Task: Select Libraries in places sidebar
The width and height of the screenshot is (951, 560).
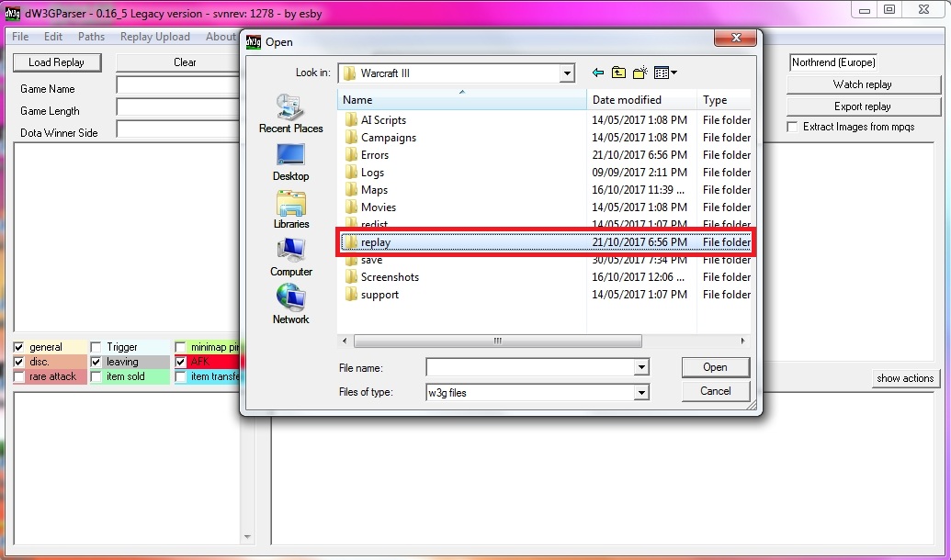Action: click(291, 209)
